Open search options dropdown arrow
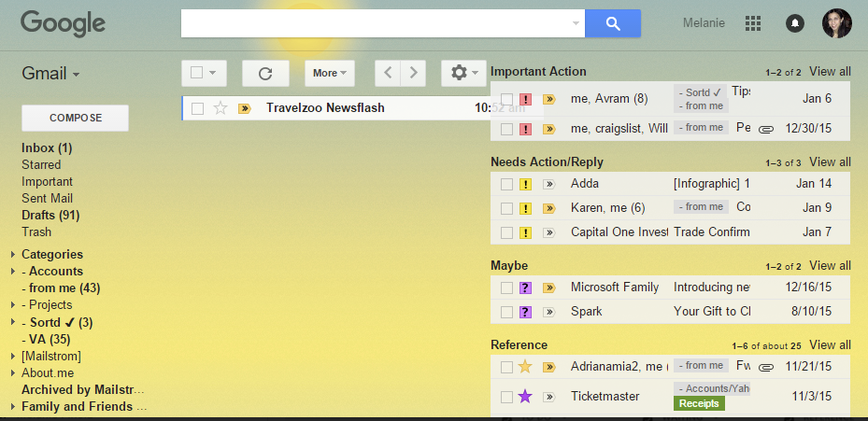Viewport: 868px width, 421px height. tap(576, 23)
